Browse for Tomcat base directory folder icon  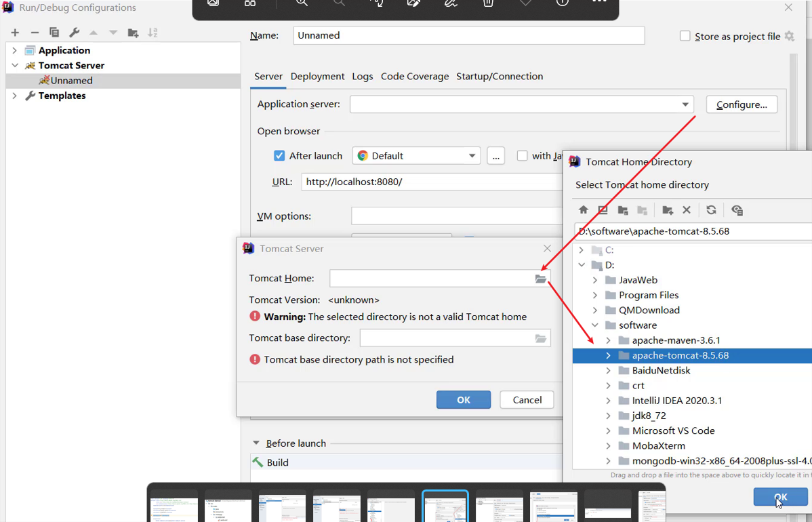(541, 338)
